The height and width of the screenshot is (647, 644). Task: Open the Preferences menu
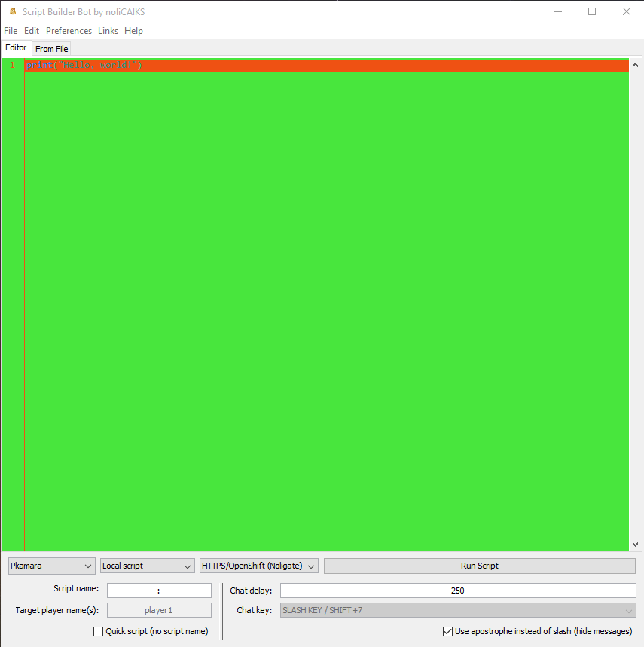pyautogui.click(x=69, y=31)
